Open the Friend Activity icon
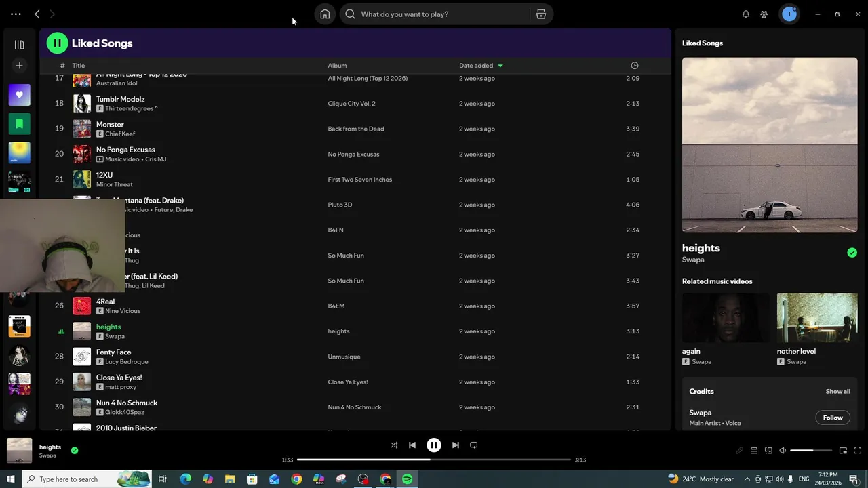The image size is (868, 488). point(764,14)
